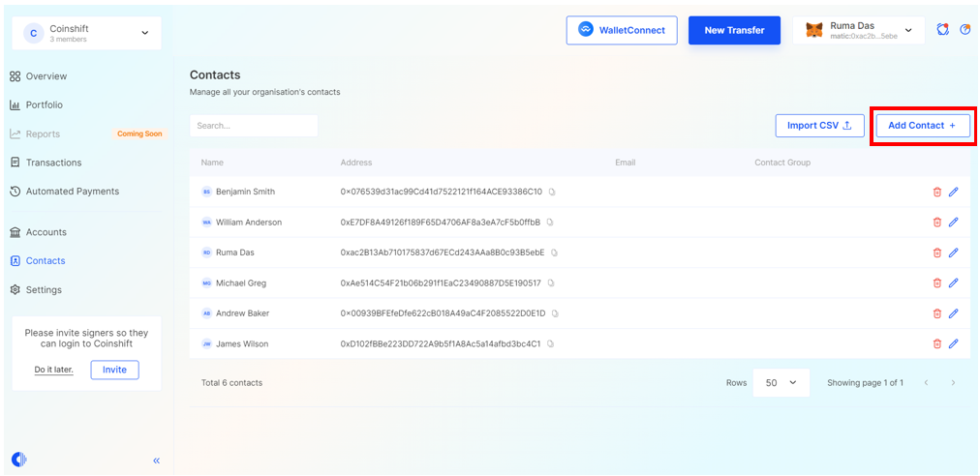Delete the Benjamin Smith contact
The image size is (980, 476).
(x=936, y=192)
